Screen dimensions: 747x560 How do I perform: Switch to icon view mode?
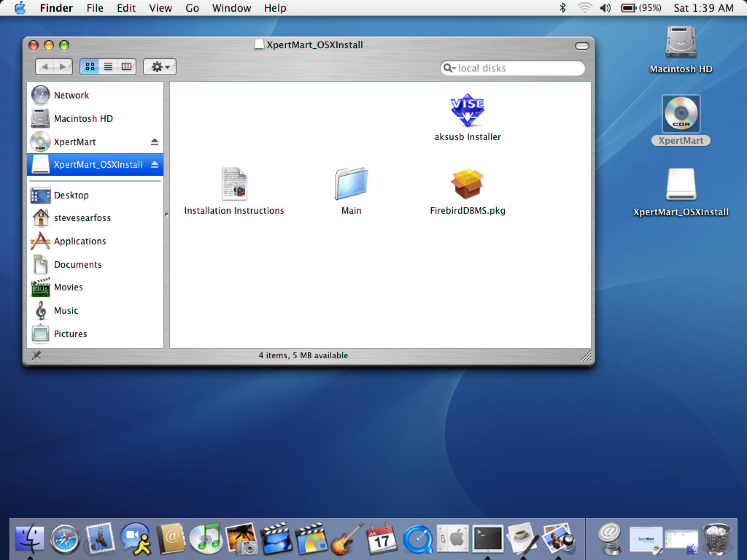[90, 67]
